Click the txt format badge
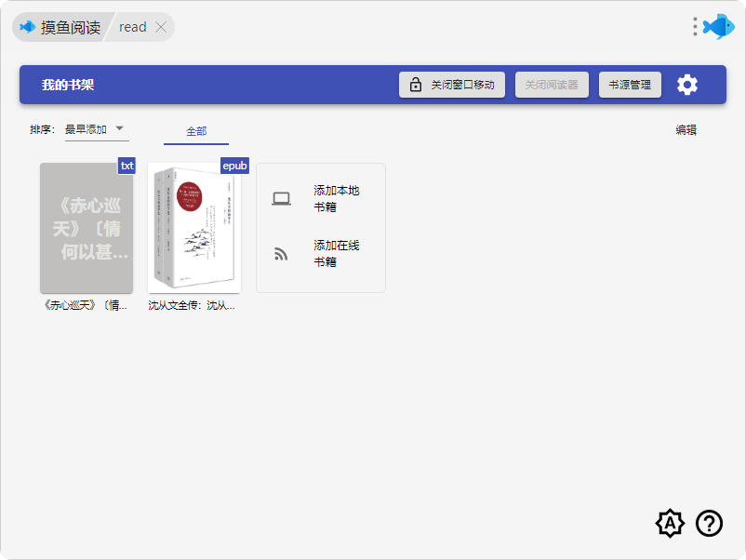The height and width of the screenshot is (560, 746). coord(127,166)
